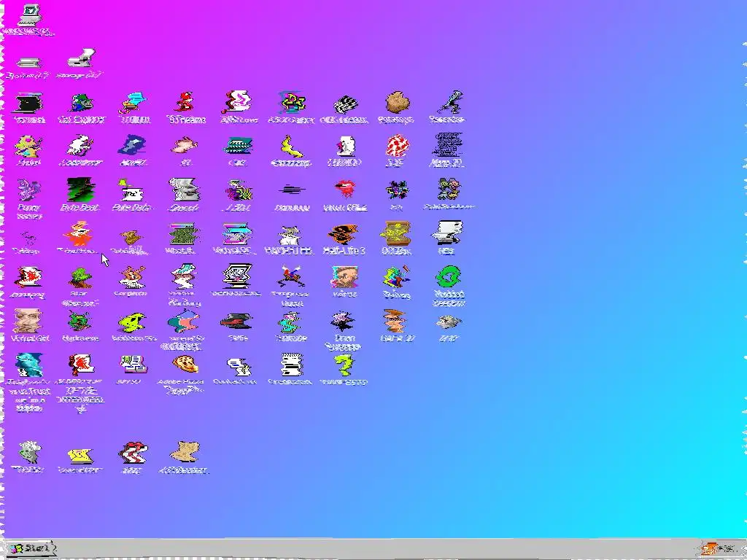Click the system tray icon on taskbar
The image size is (747, 560).
(x=711, y=548)
